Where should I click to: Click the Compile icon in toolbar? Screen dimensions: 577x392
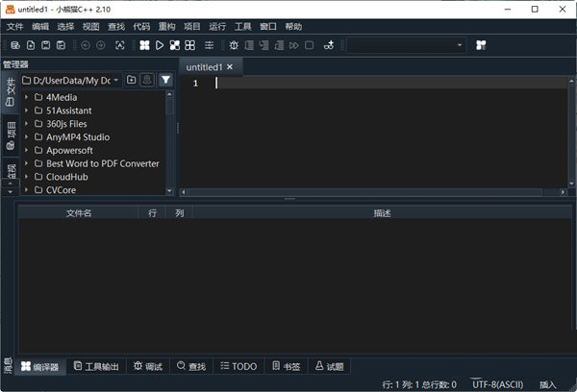pos(144,45)
